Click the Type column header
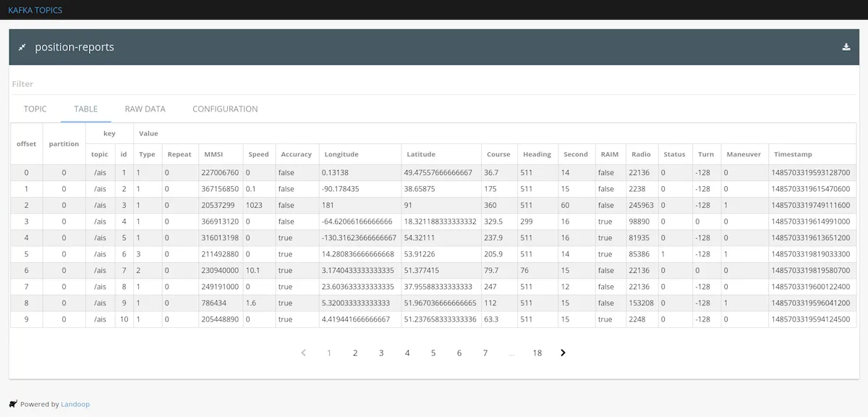868x417 pixels. (x=147, y=154)
